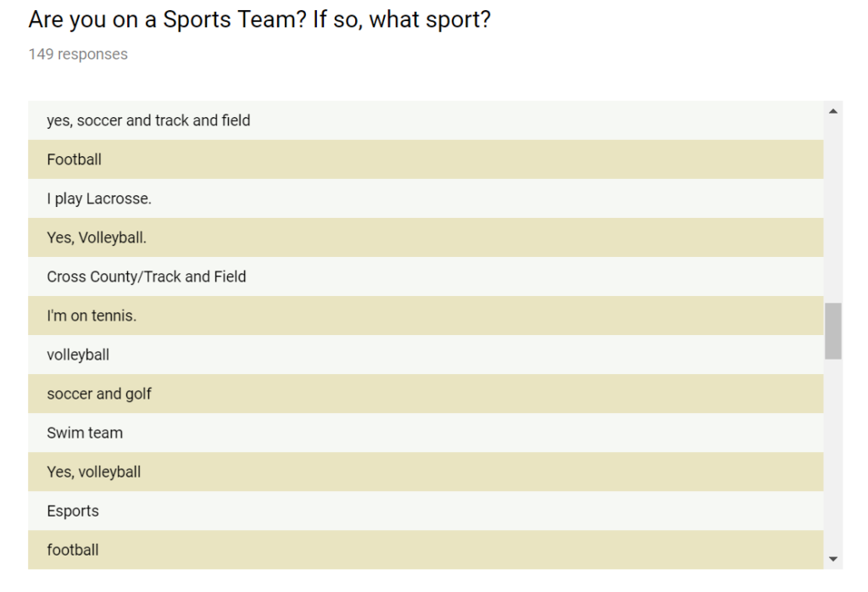Screen dimensions: 868x592
Task: Select the 'yes, soccer and track and field' response
Action: coord(148,120)
